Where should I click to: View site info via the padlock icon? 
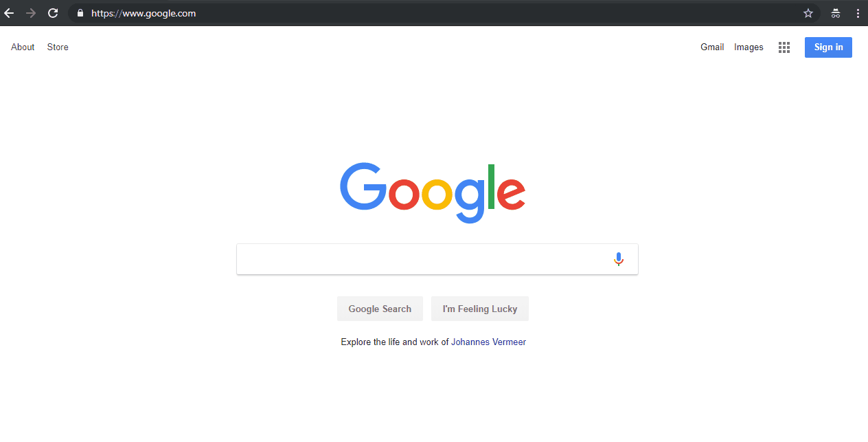coord(80,13)
